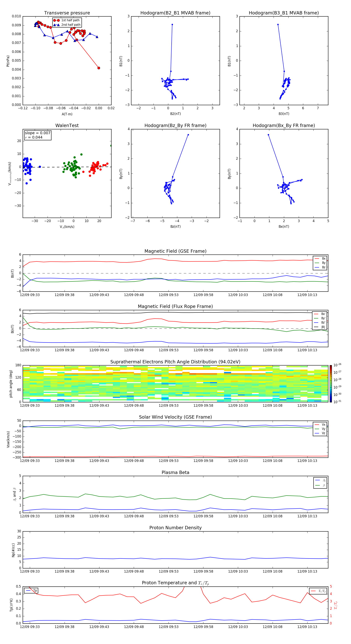Click '12/09 09:53' tick under Plasma Beta plot
This screenshot has height=644, width=351.
169,516
